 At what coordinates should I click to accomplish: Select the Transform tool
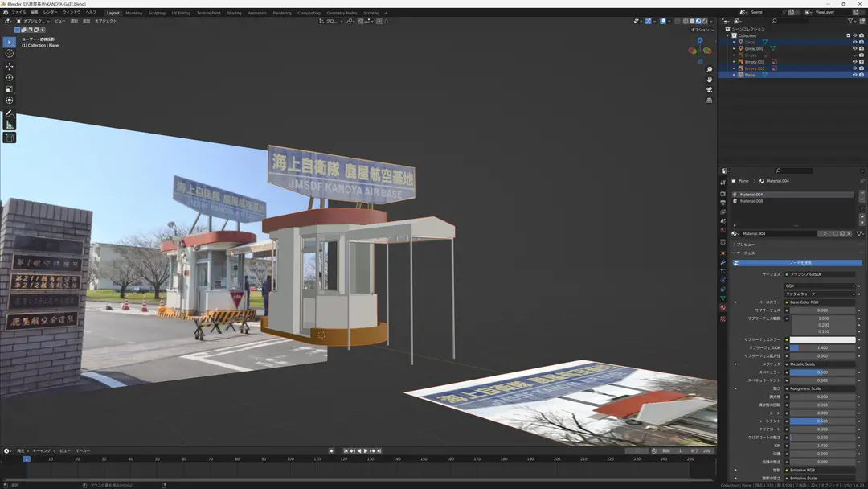pos(10,101)
